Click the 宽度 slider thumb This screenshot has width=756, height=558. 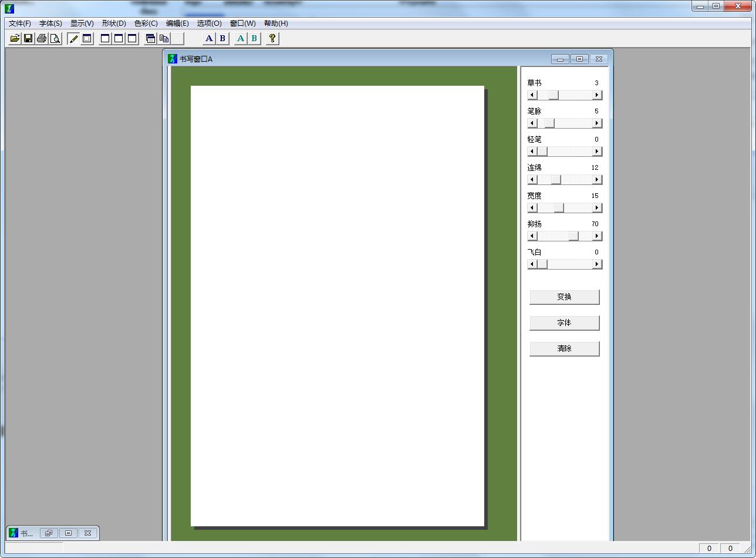pos(559,208)
